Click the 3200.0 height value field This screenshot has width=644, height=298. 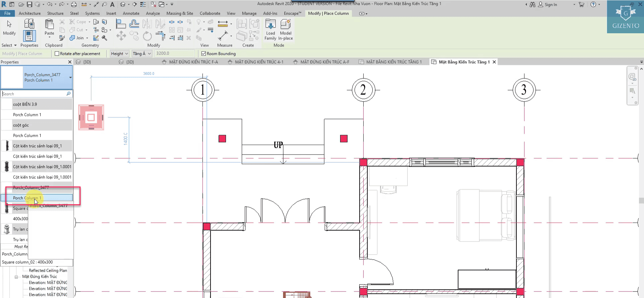[x=175, y=53]
